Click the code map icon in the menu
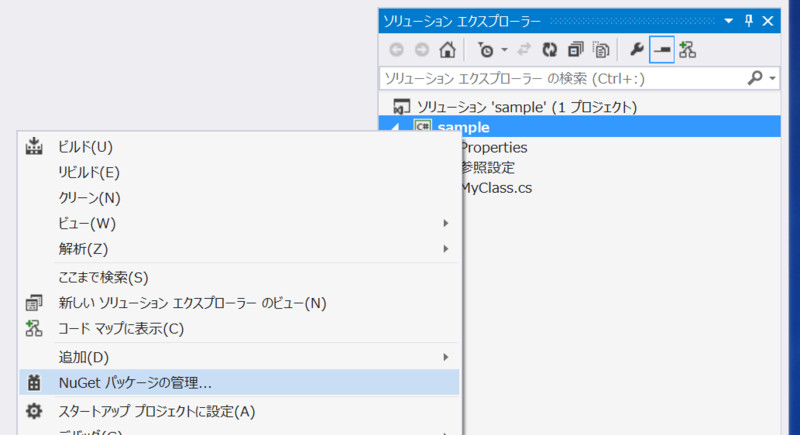The height and width of the screenshot is (435, 800). click(34, 328)
